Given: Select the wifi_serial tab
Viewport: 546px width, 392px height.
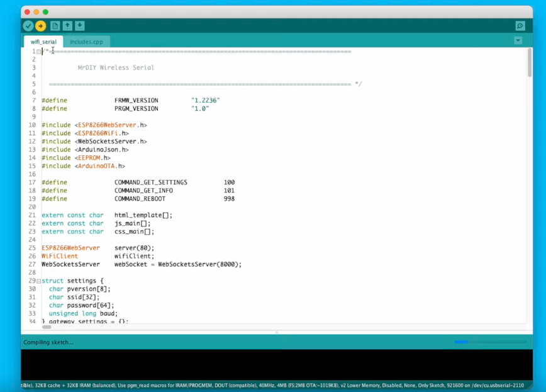Looking at the screenshot, I should (43, 42).
